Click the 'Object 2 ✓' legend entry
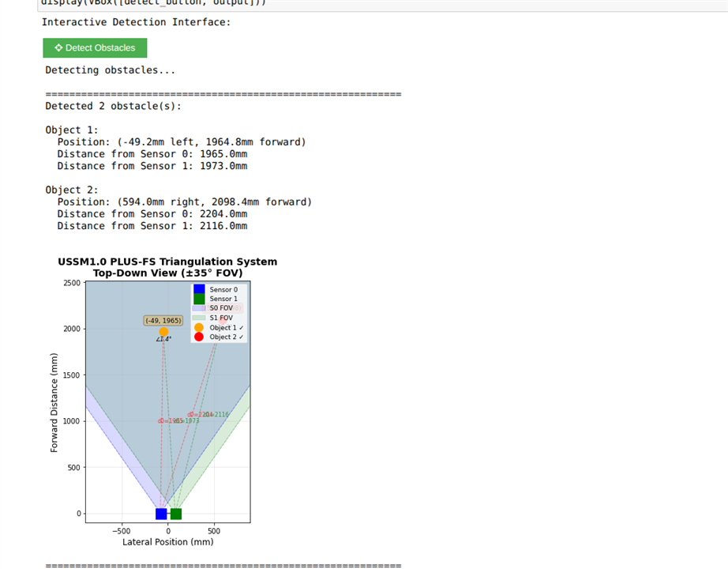This screenshot has width=728, height=569. [x=220, y=337]
